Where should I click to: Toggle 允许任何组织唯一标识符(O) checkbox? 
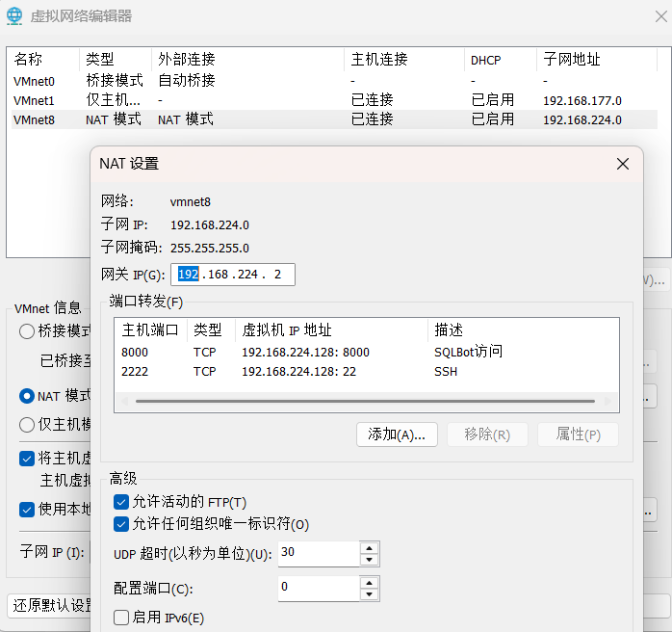click(x=121, y=524)
